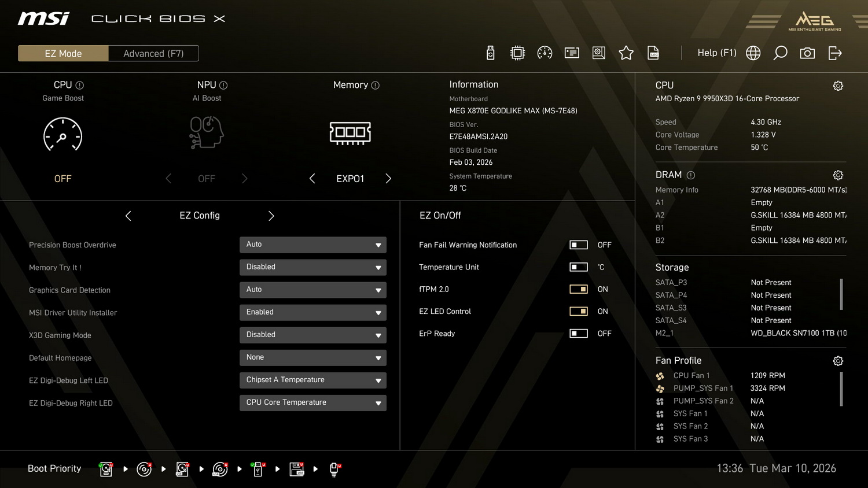Screen dimensions: 868x488
Task: Toggle the Temperature Unit switch
Action: click(579, 267)
